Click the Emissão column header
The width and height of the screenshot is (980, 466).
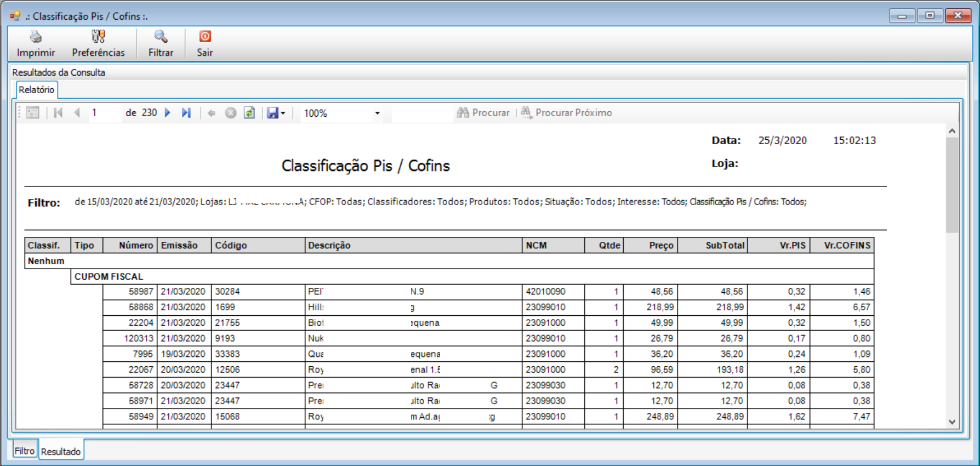pos(184,245)
